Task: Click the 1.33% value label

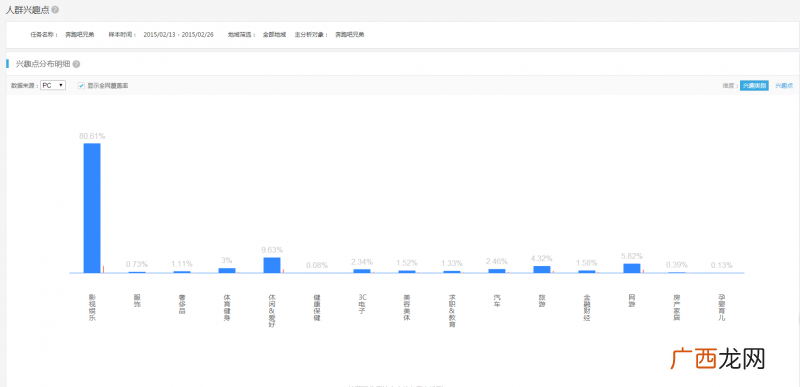Action: click(452, 264)
